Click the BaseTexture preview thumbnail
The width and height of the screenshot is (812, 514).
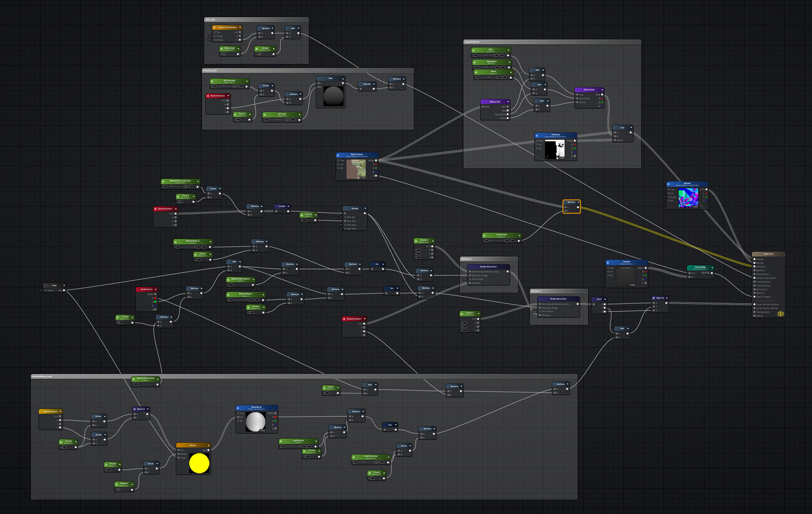[356, 169]
